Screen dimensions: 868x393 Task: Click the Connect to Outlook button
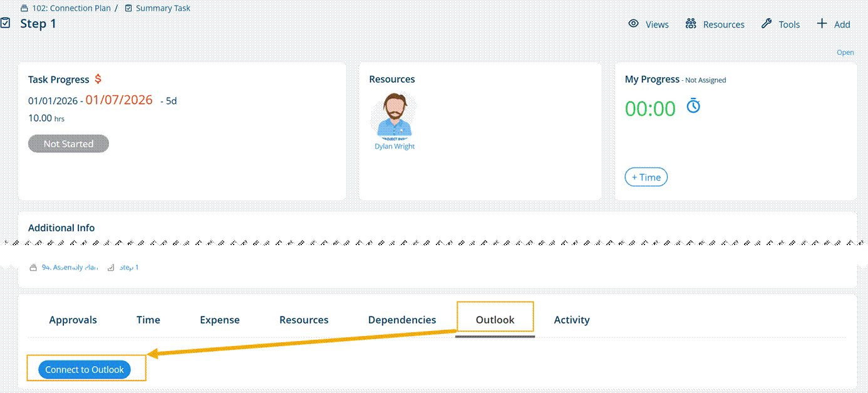tap(85, 370)
